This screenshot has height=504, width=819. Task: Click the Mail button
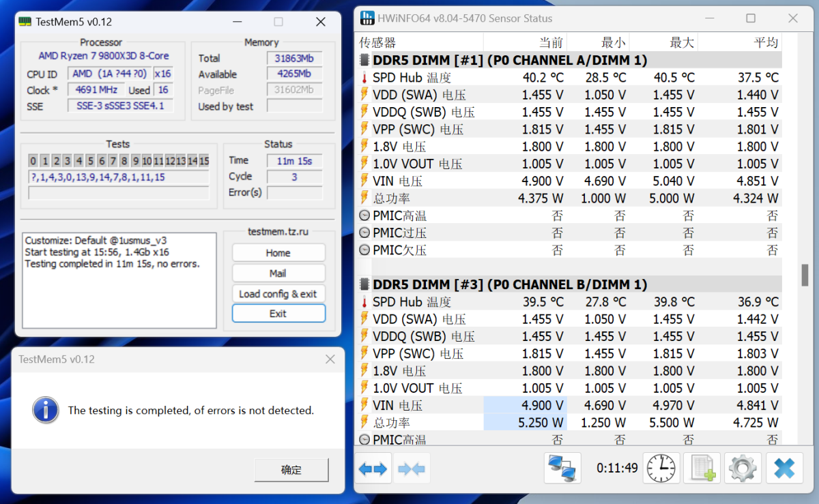pos(278,273)
